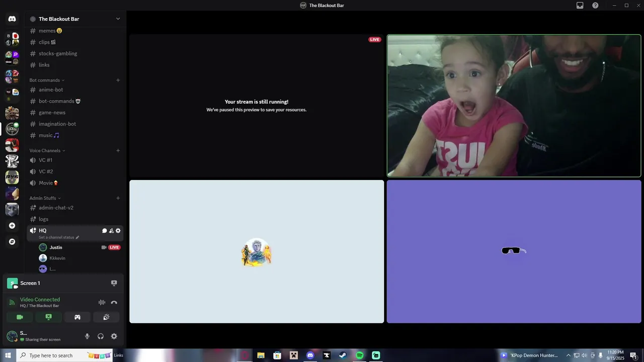Click own user avatar in user panel
This screenshot has width=644, height=362.
tap(12, 336)
